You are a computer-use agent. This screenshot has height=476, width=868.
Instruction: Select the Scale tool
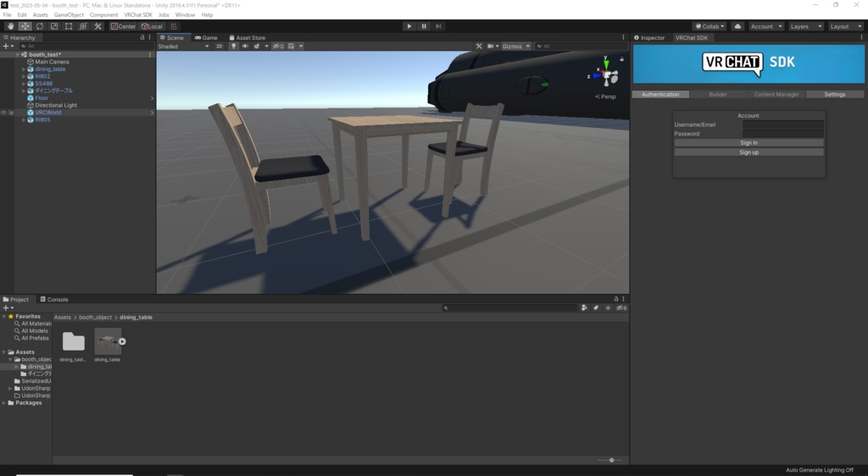tap(53, 26)
